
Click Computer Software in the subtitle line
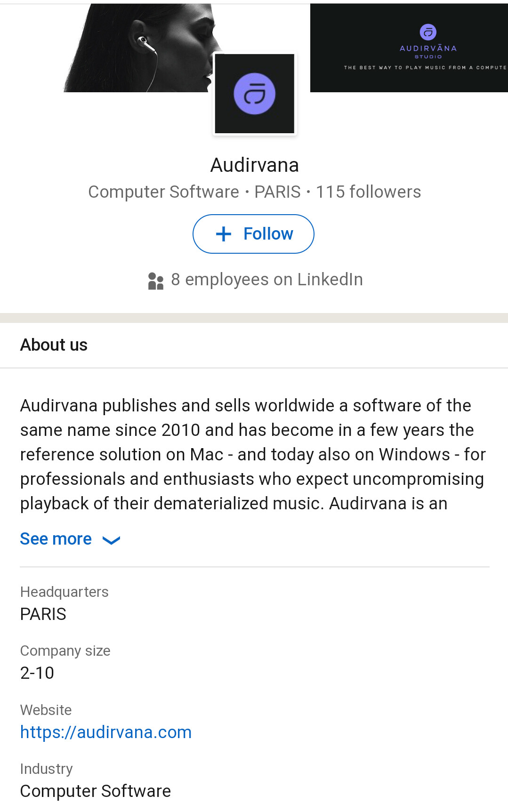click(x=164, y=192)
